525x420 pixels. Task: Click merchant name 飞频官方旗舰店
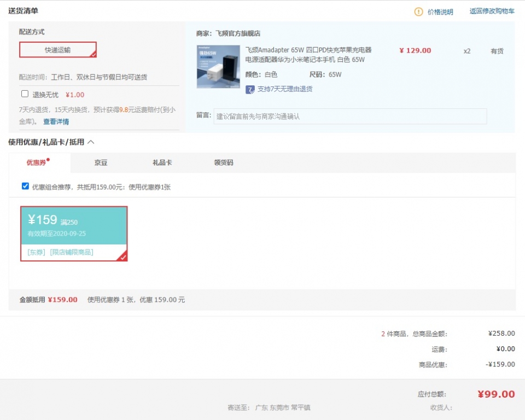pyautogui.click(x=238, y=33)
